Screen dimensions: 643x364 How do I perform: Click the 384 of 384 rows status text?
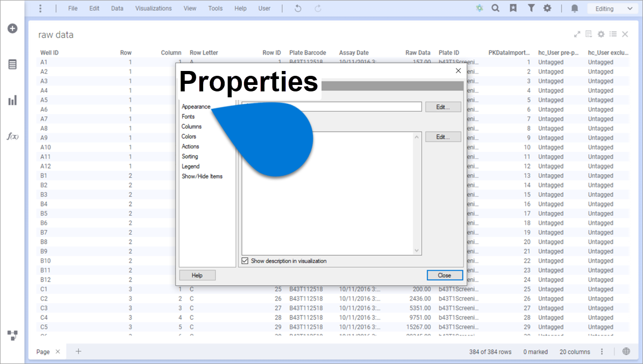[x=490, y=352]
